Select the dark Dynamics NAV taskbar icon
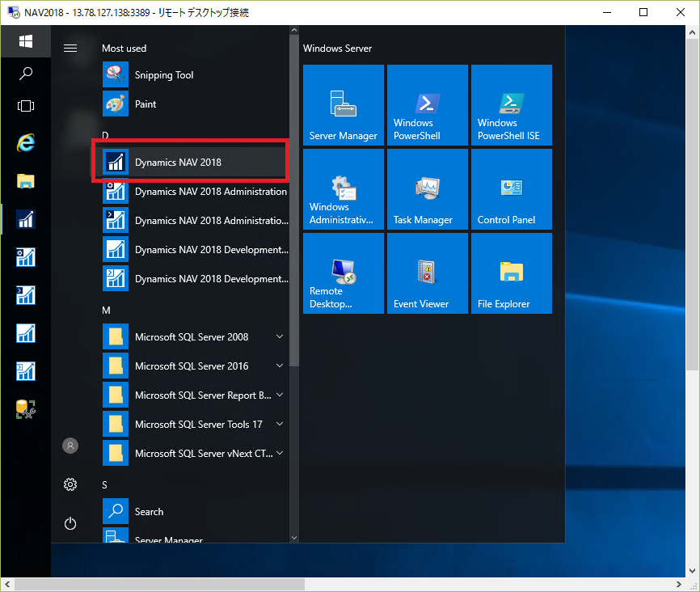This screenshot has height=592, width=700. point(25,219)
